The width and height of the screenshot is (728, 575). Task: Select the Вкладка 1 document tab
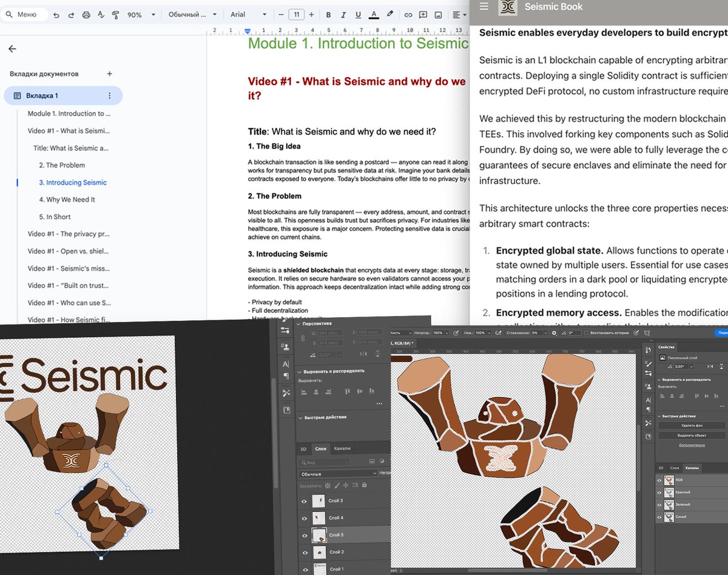click(x=63, y=96)
